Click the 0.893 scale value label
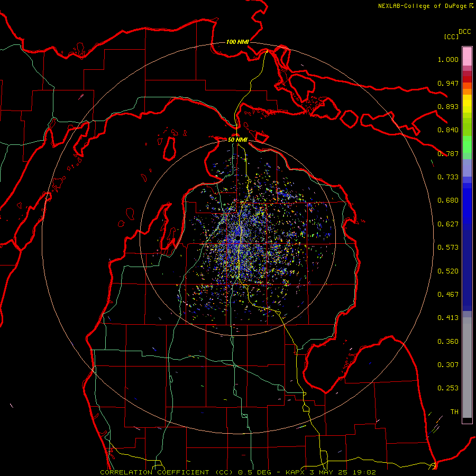The height and width of the screenshot is (476, 476). [448, 106]
